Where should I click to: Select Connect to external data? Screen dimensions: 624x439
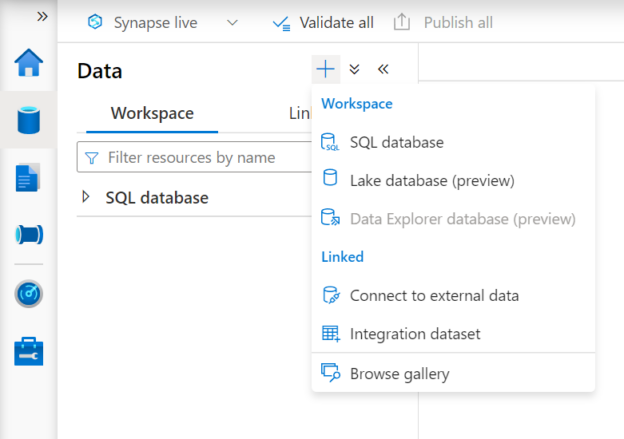tap(433, 295)
